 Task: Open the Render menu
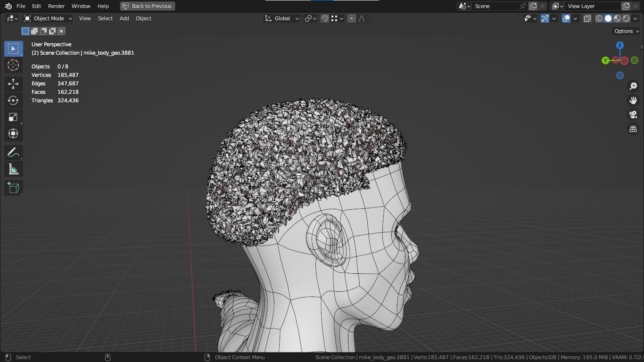coord(56,6)
